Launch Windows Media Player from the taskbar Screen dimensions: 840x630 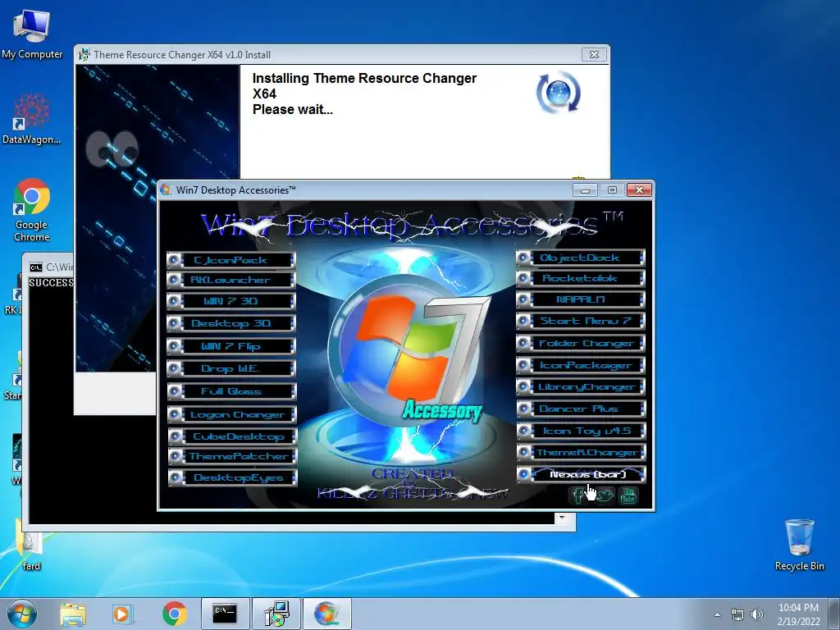click(x=122, y=614)
